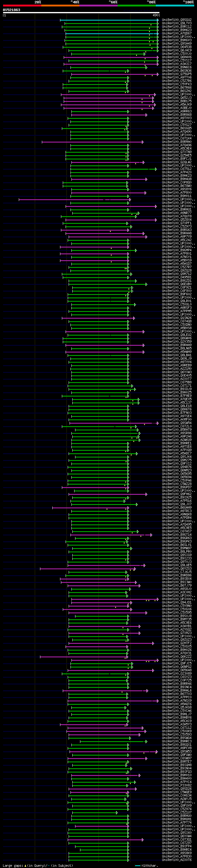The image size is (197, 868).
Task: Open hit UniRef100_B9RI12
Action: (x=177, y=26)
